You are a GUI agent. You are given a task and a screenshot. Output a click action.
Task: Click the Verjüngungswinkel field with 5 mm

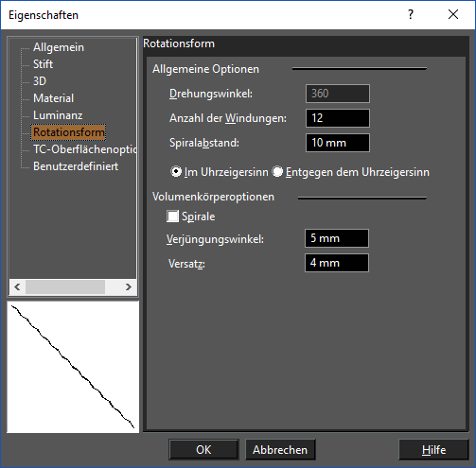point(337,238)
